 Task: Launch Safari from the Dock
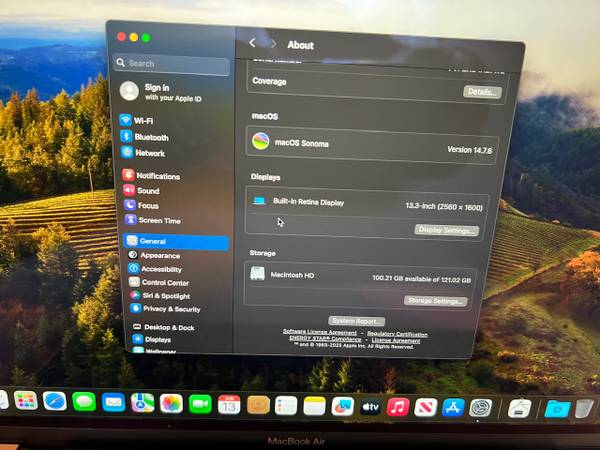54,401
